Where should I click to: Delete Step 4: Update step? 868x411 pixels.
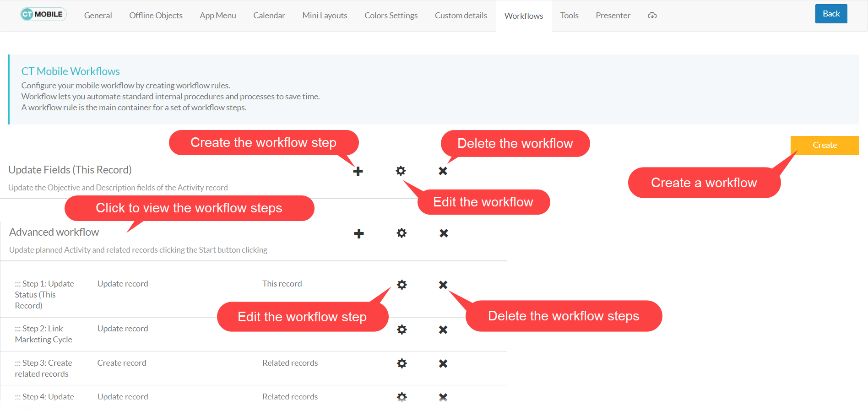tap(443, 397)
